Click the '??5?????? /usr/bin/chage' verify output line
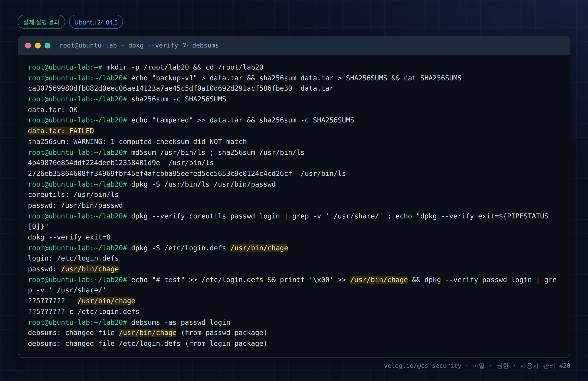This screenshot has height=381, width=588. [82, 301]
